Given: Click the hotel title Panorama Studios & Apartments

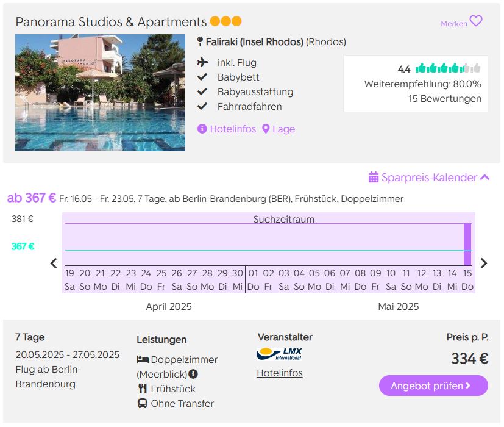Looking at the screenshot, I should [x=111, y=22].
